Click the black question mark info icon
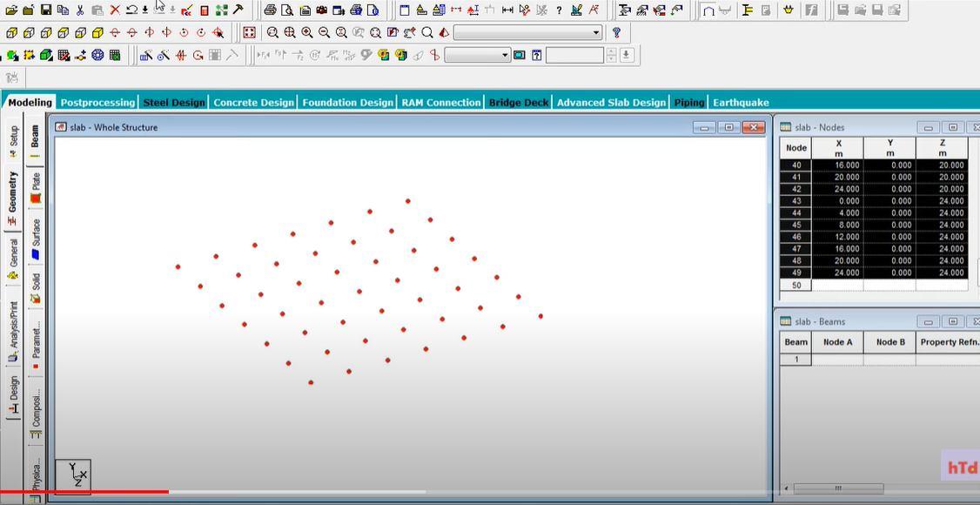Image resolution: width=980 pixels, height=505 pixels. [559, 10]
